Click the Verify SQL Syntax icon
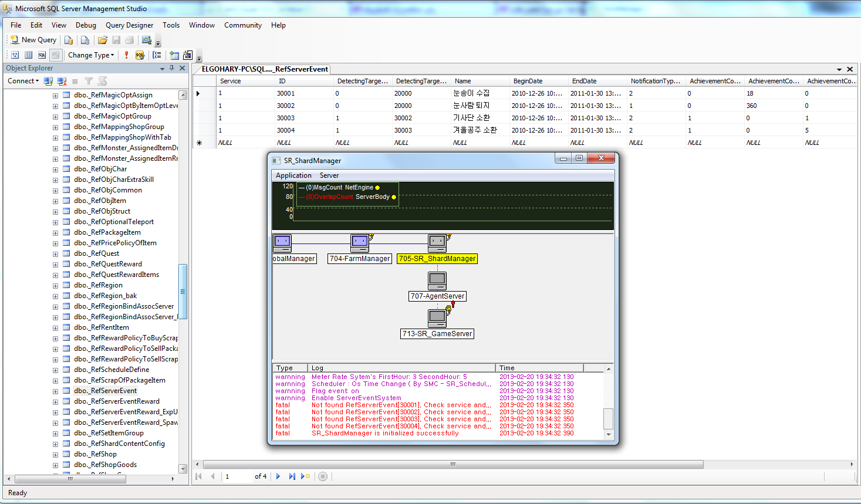The width and height of the screenshot is (861, 504). click(140, 55)
